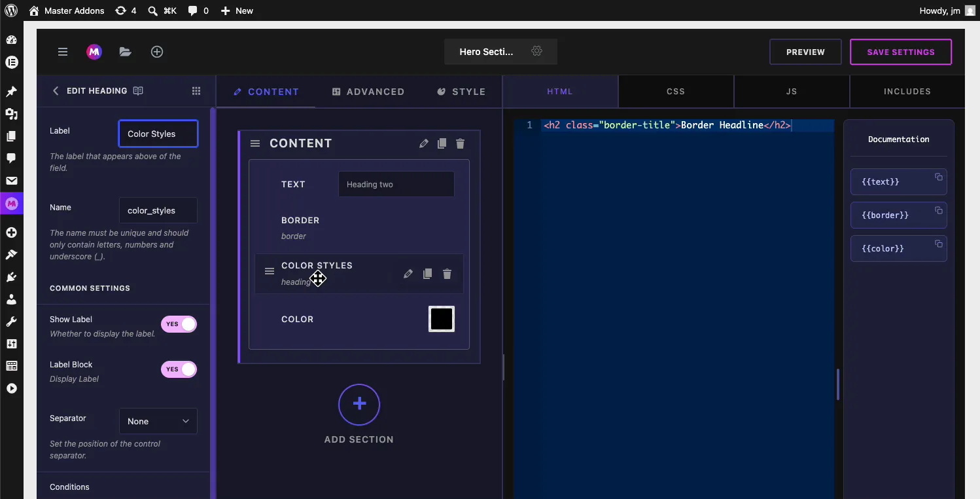The width and height of the screenshot is (980, 499).
Task: Toggle the Label Block switch
Action: click(179, 369)
